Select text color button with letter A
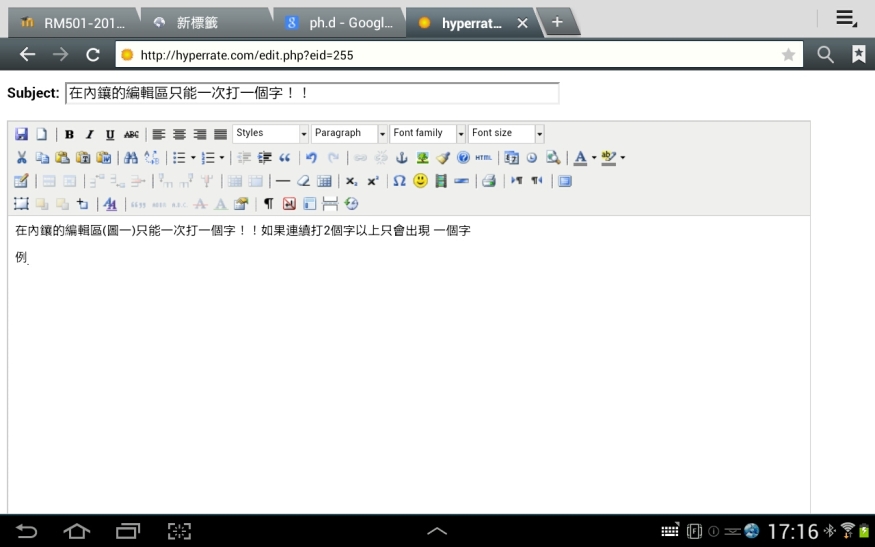Image resolution: width=875 pixels, height=547 pixels. 580,158
